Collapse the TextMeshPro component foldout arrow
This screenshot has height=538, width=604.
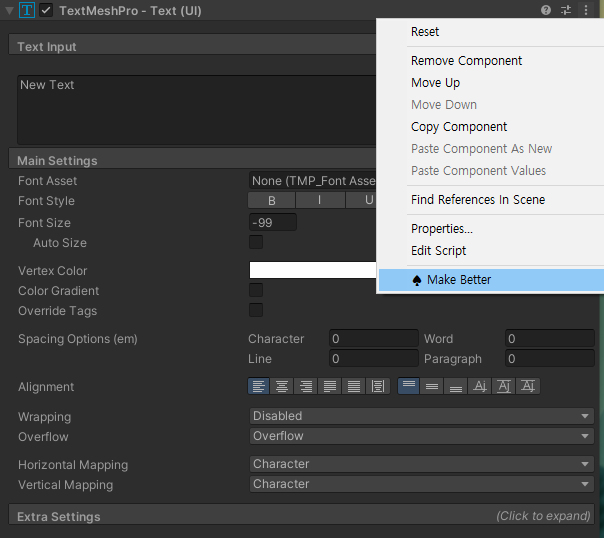click(10, 10)
